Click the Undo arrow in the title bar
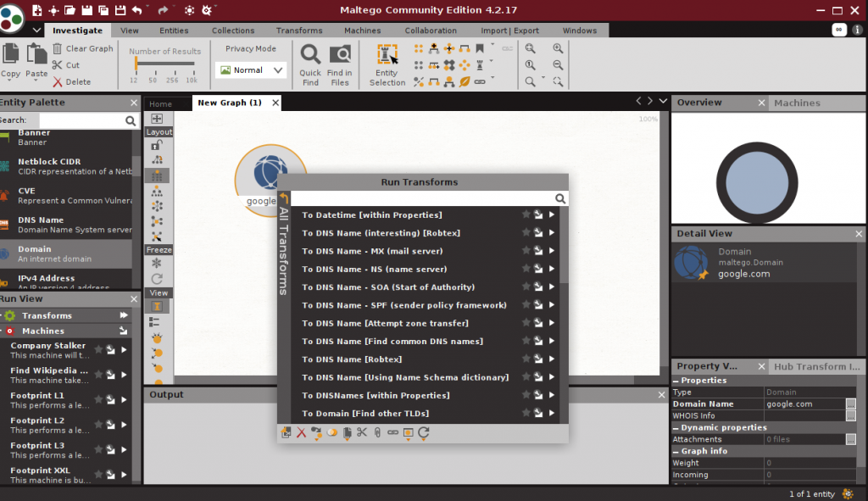This screenshot has height=501, width=868. (x=136, y=10)
